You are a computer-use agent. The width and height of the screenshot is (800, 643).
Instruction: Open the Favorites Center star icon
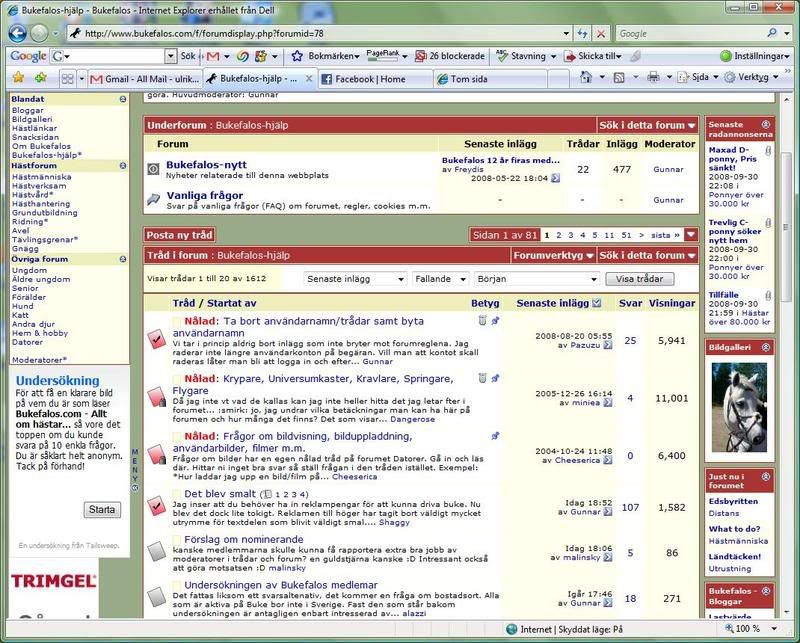coord(18,78)
